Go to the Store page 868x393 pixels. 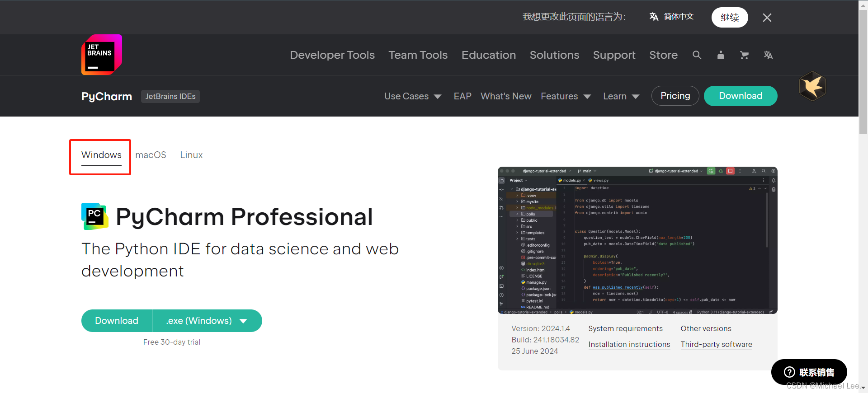[x=664, y=55]
